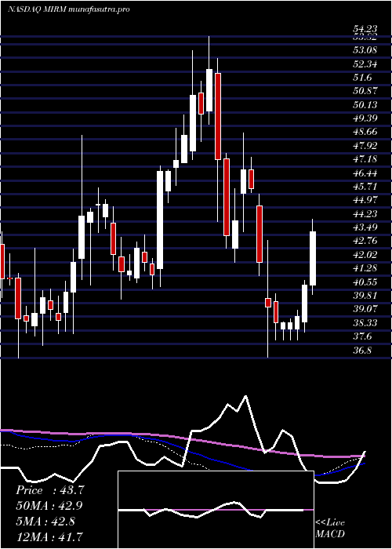The width and height of the screenshot is (392, 549).
Task: Click the 50.13 price axis label
Action: pyautogui.click(x=365, y=104)
